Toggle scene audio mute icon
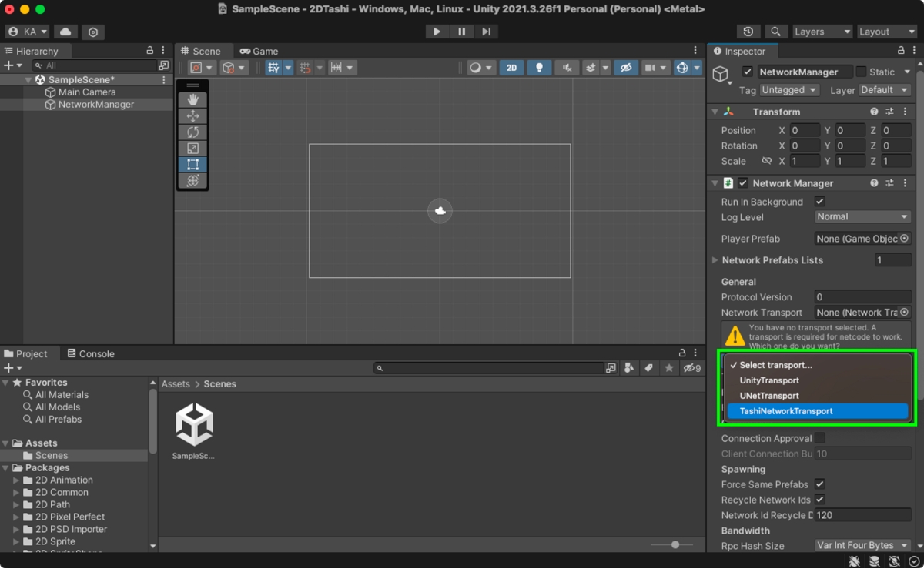This screenshot has height=569, width=924. coord(567,68)
